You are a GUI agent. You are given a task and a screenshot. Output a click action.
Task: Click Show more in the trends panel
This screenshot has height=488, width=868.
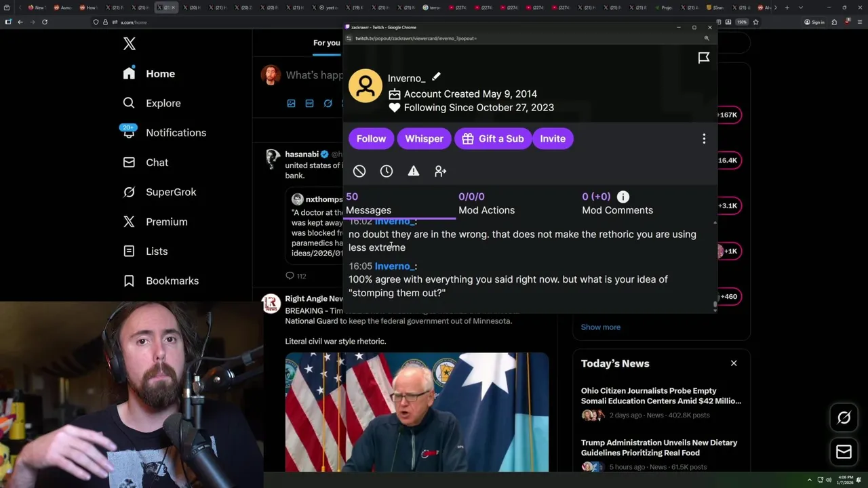tap(600, 327)
